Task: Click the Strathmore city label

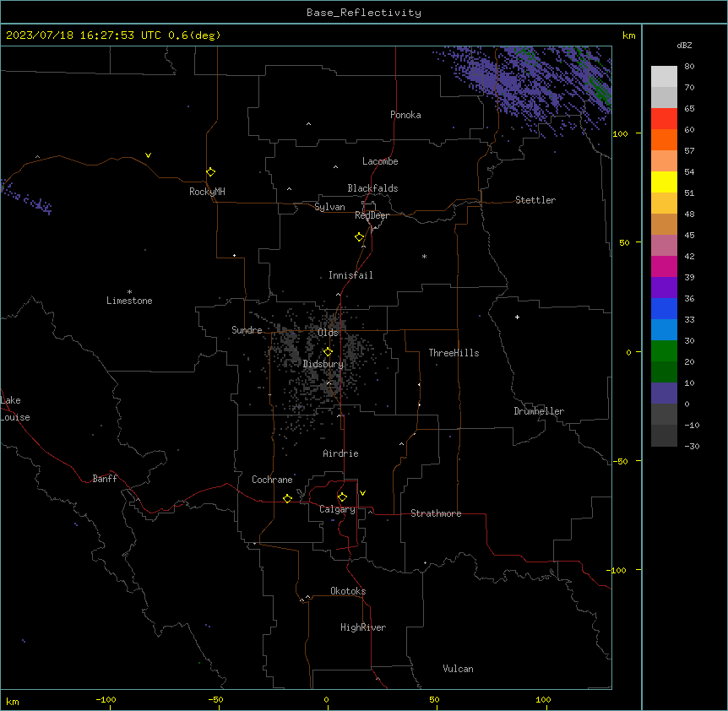Action: coord(436,513)
